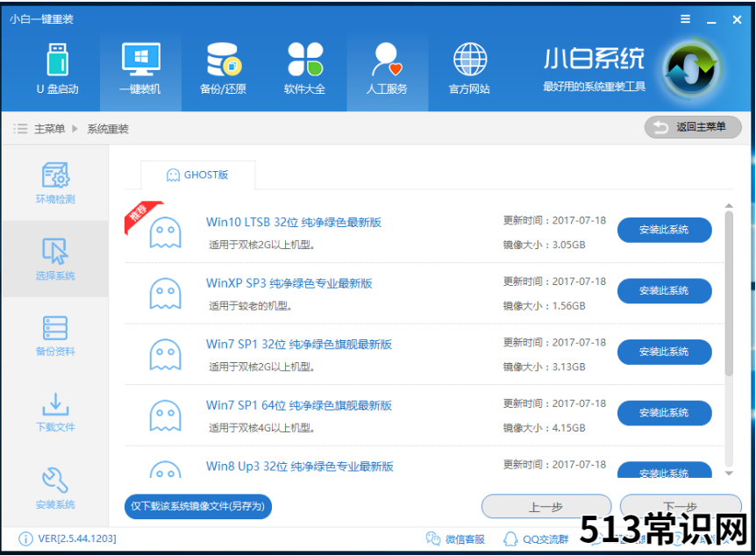The width and height of the screenshot is (756, 556).
Task: Select the 一键装机 toolbar icon
Action: (x=140, y=68)
